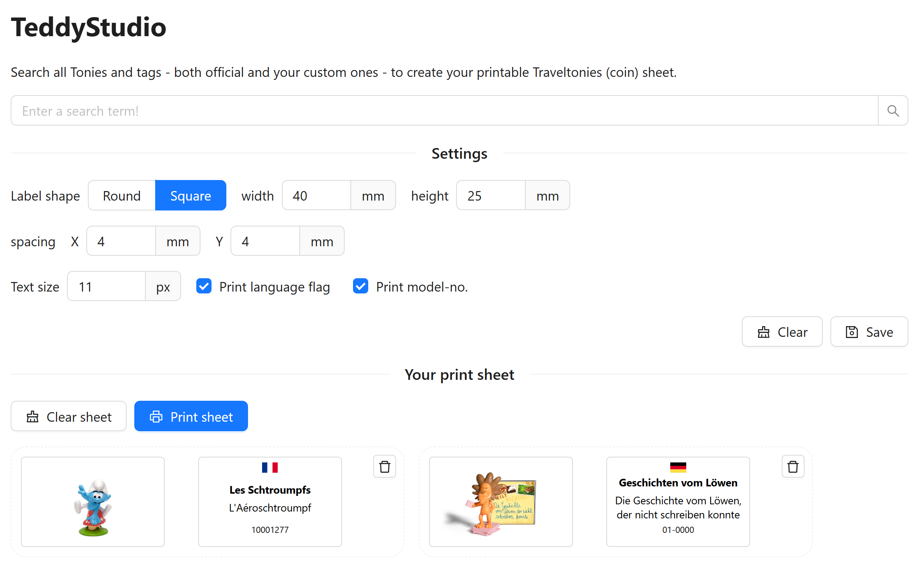Click the spacing X input

click(121, 241)
